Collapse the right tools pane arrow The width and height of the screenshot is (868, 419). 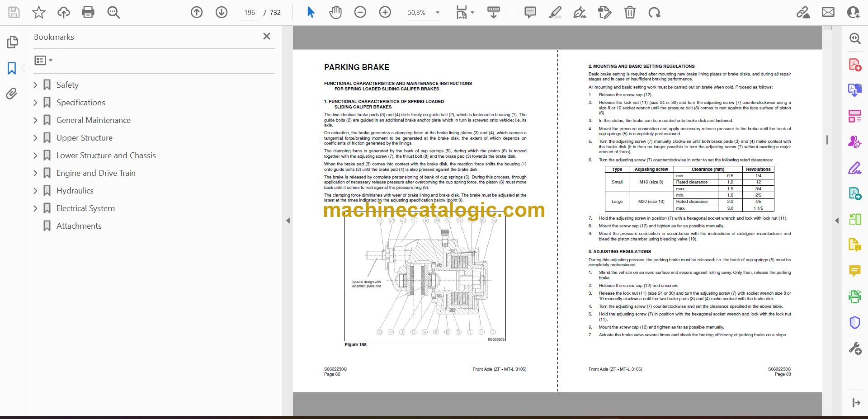tap(837, 221)
